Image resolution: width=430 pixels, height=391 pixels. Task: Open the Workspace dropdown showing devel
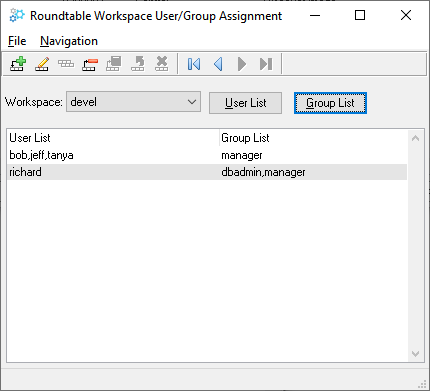[x=133, y=102]
